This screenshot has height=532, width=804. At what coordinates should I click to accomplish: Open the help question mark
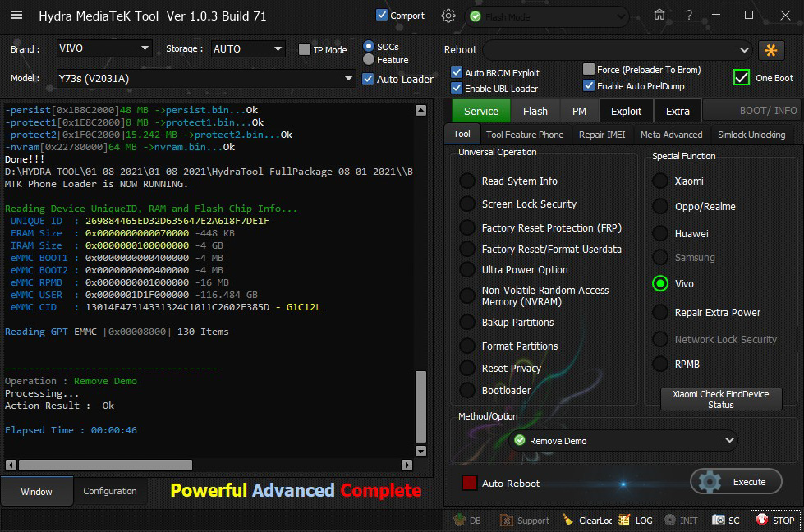click(689, 16)
